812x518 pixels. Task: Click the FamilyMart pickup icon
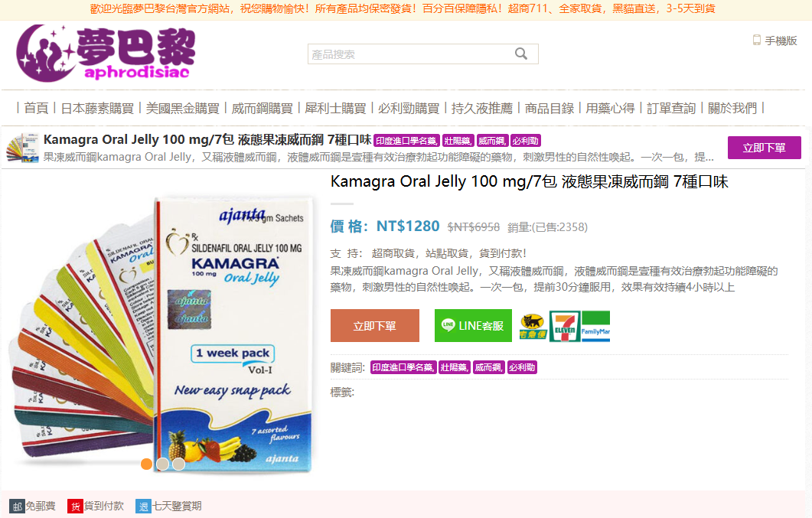(x=595, y=327)
